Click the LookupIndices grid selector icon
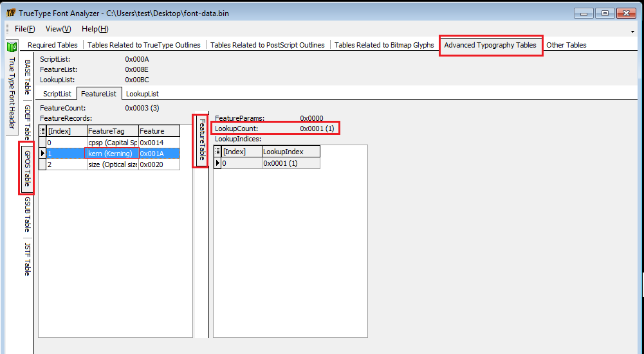This screenshot has height=354, width=644. (x=217, y=152)
